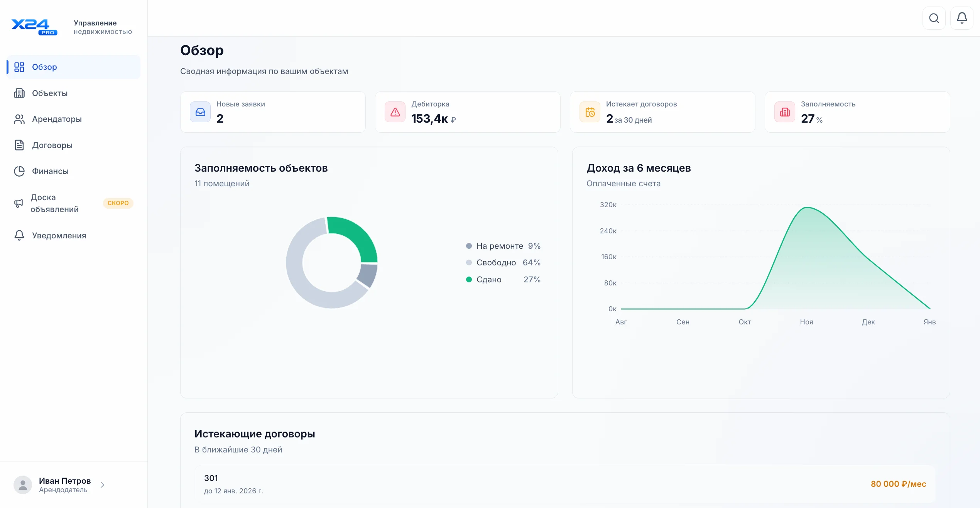Open the Объекты menu item
980x508 pixels.
pos(50,93)
